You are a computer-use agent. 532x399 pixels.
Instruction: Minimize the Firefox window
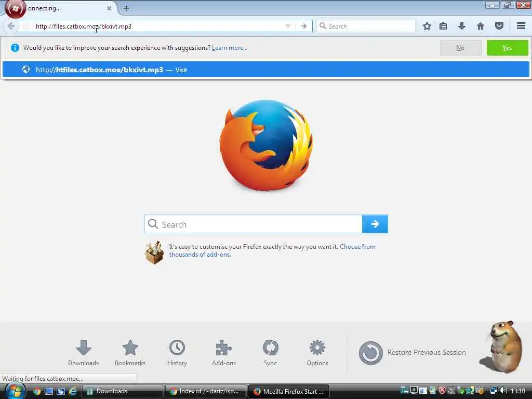[x=493, y=5]
